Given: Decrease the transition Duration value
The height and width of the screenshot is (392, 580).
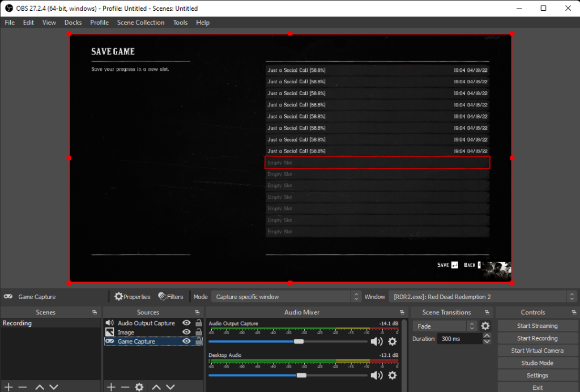Looking at the screenshot, I should point(487,342).
